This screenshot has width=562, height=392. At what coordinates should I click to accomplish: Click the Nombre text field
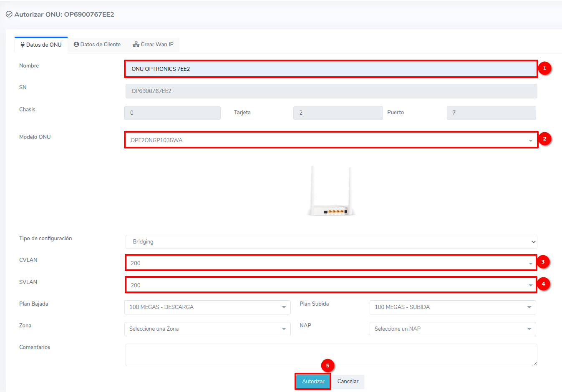click(330, 69)
